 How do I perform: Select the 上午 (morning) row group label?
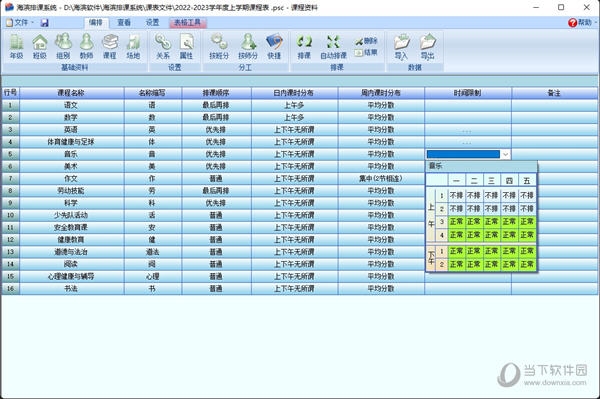point(431,215)
